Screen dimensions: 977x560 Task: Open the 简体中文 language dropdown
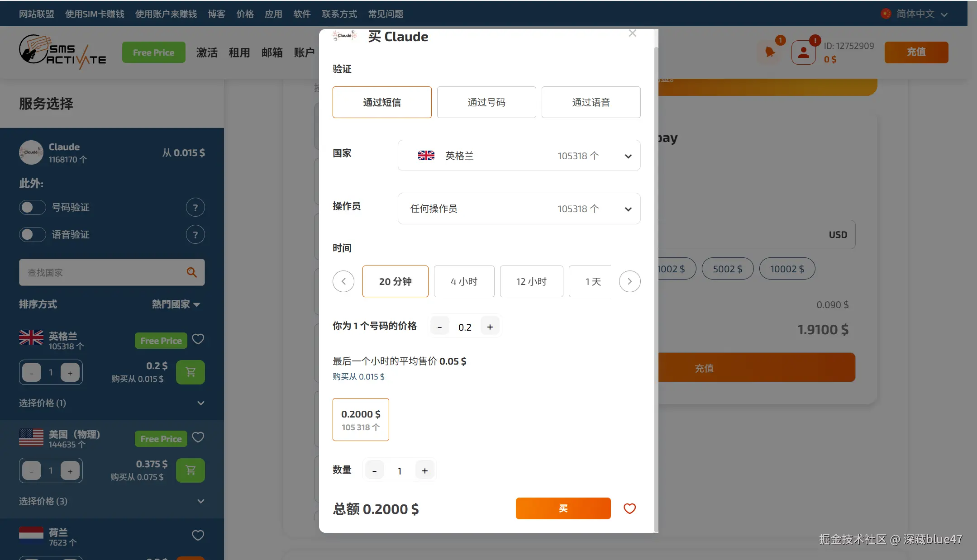coord(914,13)
